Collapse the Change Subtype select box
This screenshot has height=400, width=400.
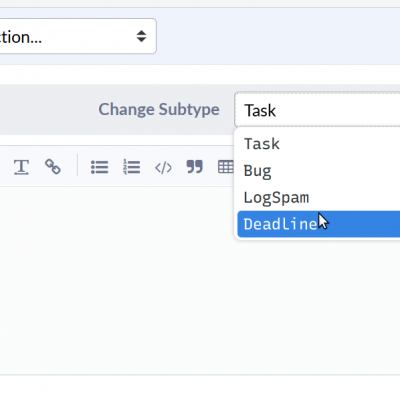317,110
